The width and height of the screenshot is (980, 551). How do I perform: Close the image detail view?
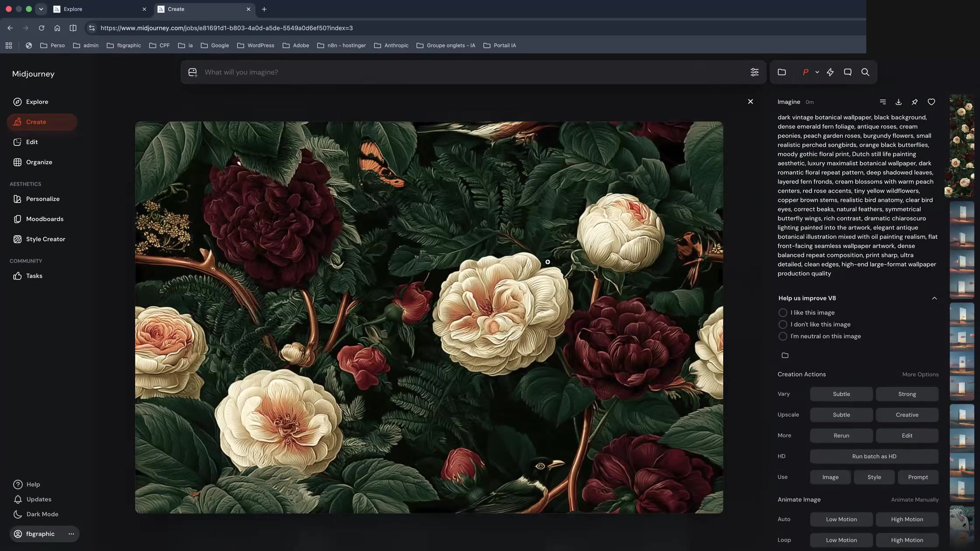pos(750,101)
